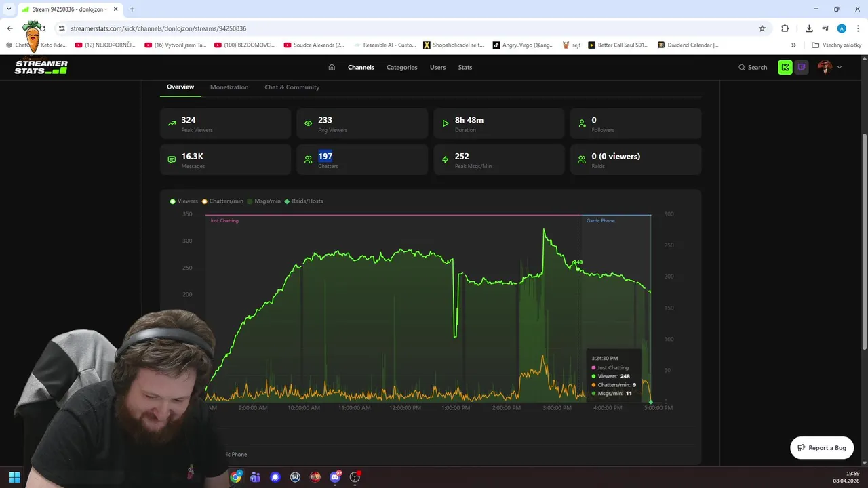Click the Streamer Stats logo
Screen dimensions: 868x488
(41, 67)
